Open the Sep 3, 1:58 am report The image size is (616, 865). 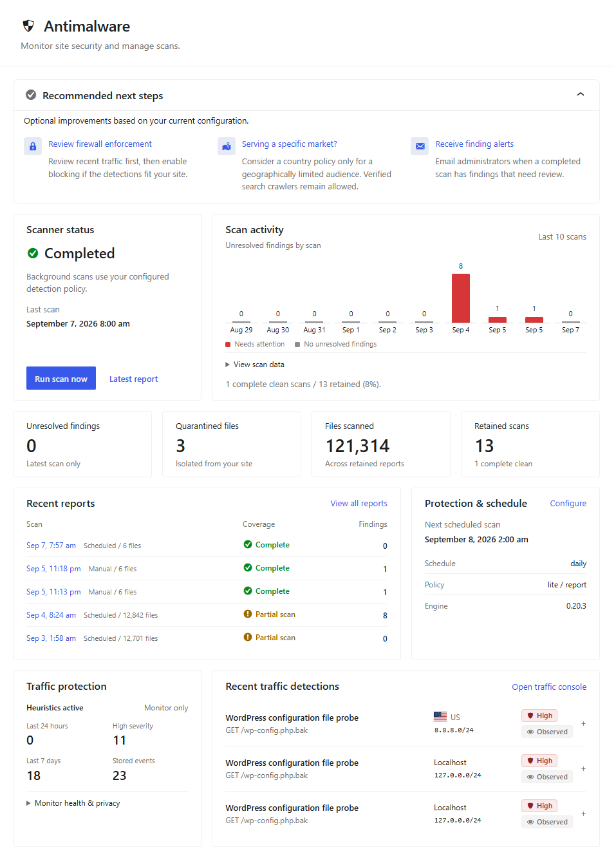tap(51, 638)
